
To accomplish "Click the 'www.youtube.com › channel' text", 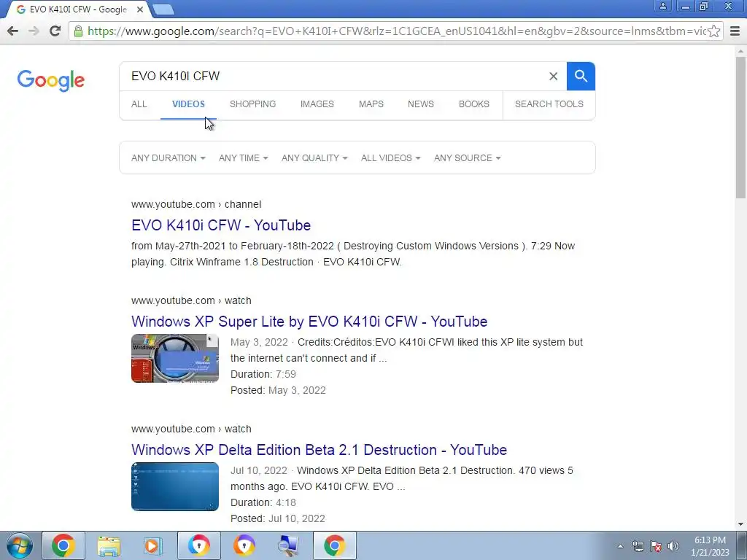I will coord(196,204).
